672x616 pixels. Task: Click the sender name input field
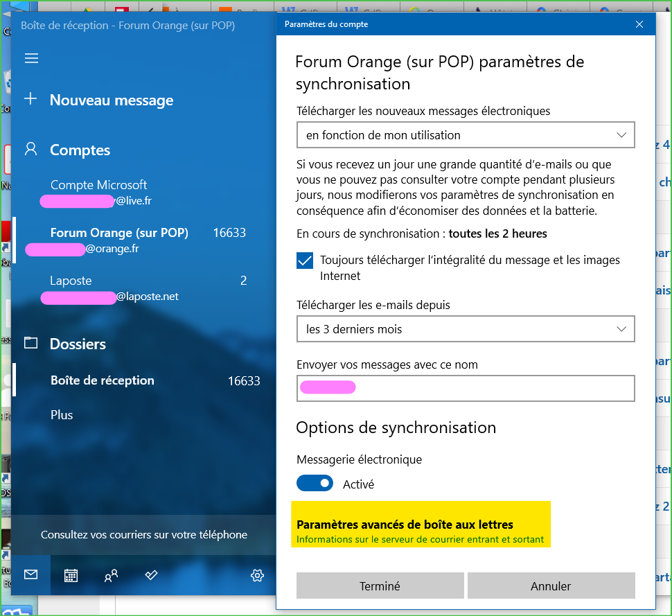point(466,388)
